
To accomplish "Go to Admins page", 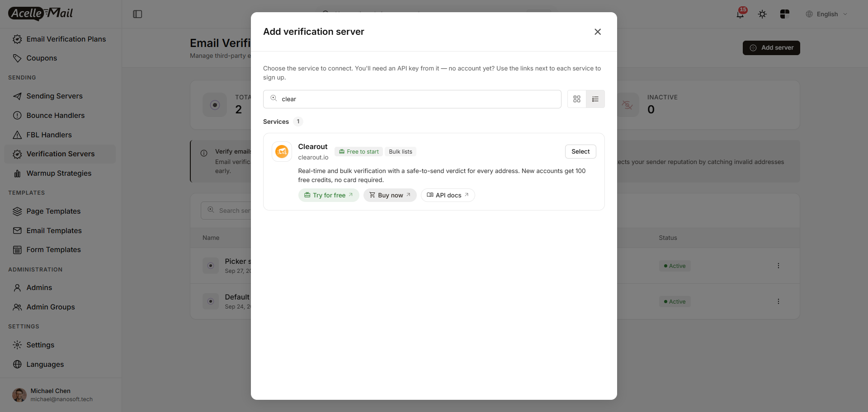I will click(x=60, y=288).
